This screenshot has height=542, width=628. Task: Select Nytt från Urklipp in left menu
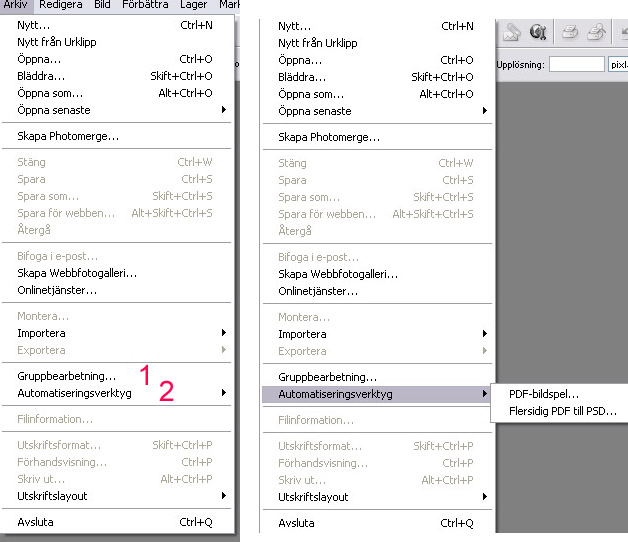[117, 42]
